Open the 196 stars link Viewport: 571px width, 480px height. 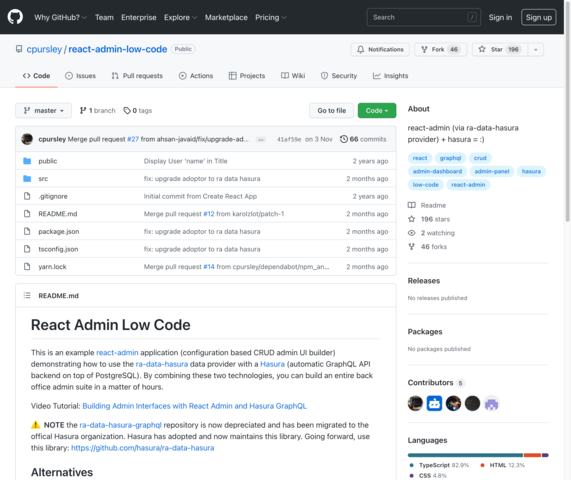tap(429, 219)
